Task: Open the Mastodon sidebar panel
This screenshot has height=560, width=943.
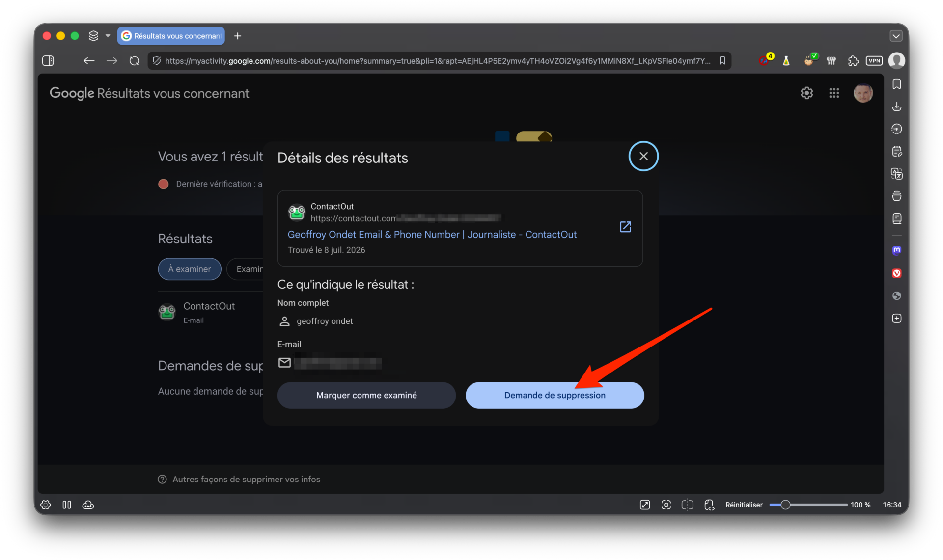Action: click(x=897, y=250)
